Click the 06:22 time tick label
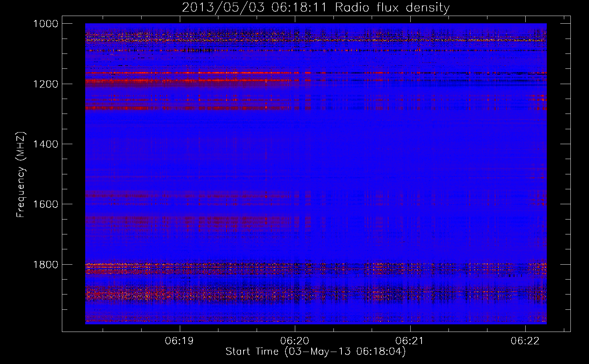 [525, 341]
